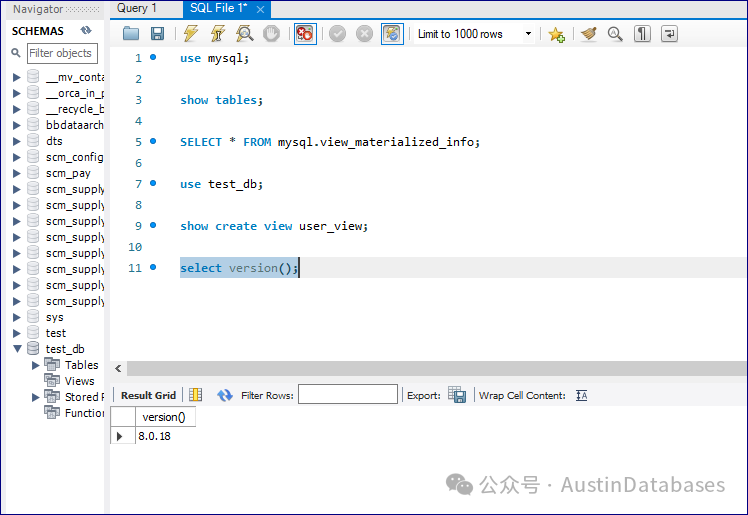Screen dimensions: 748x515
Task: Beautify query with broom icon
Action: point(589,34)
